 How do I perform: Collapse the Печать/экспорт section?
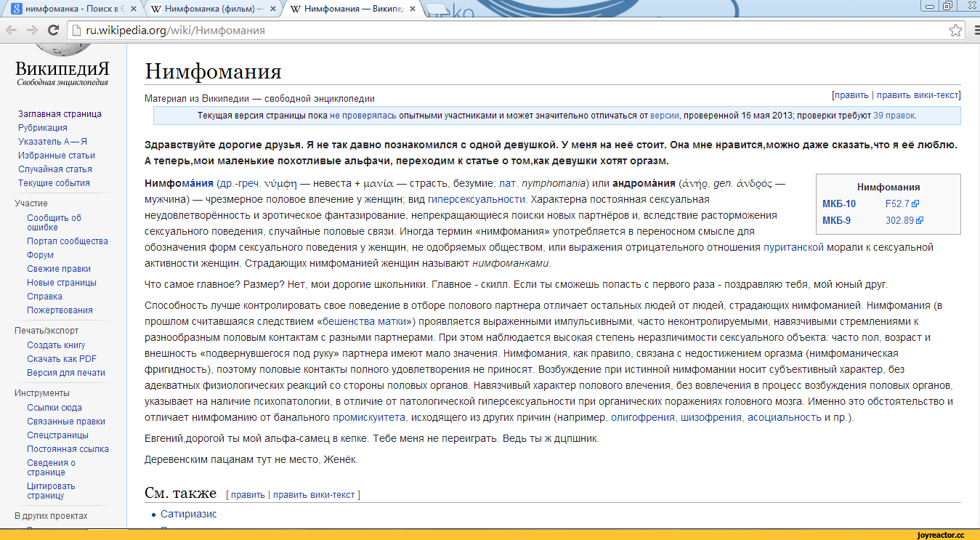[46, 331]
